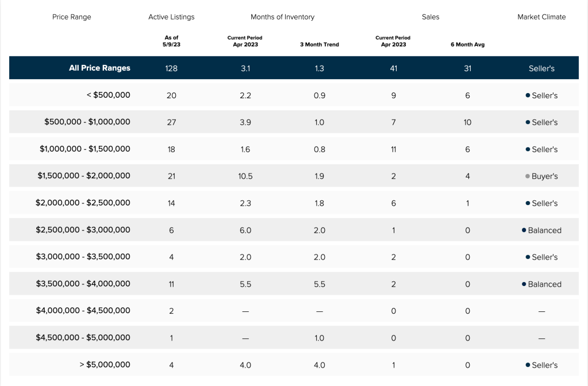Click the 3 Month Trend subheader
588x386 pixels.
click(320, 44)
